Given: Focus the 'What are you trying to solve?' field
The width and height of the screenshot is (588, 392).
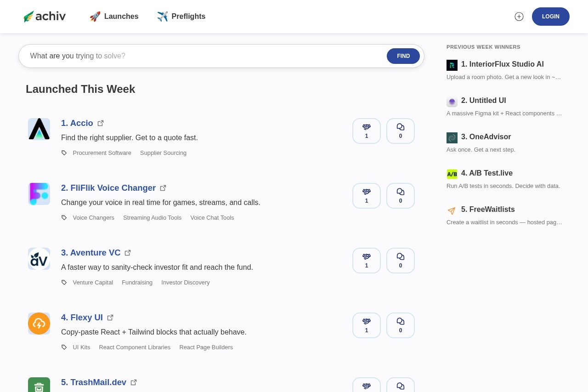Looking at the screenshot, I should click(x=202, y=56).
